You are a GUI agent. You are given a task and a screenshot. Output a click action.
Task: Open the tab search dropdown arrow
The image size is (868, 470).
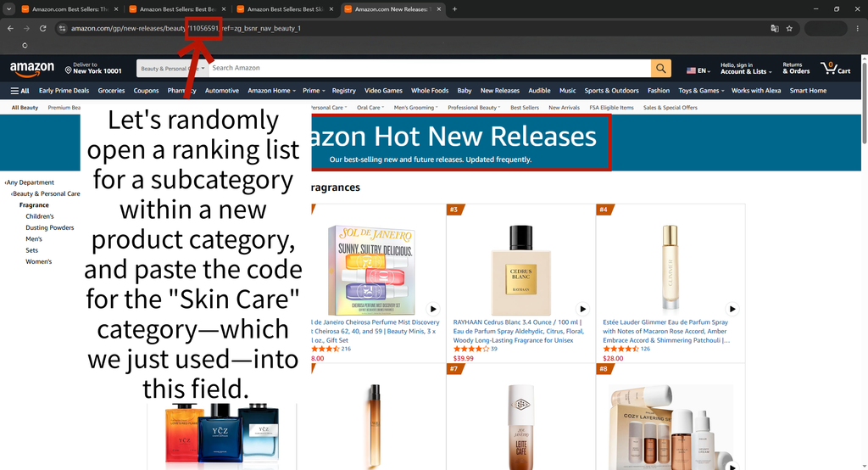coord(8,8)
